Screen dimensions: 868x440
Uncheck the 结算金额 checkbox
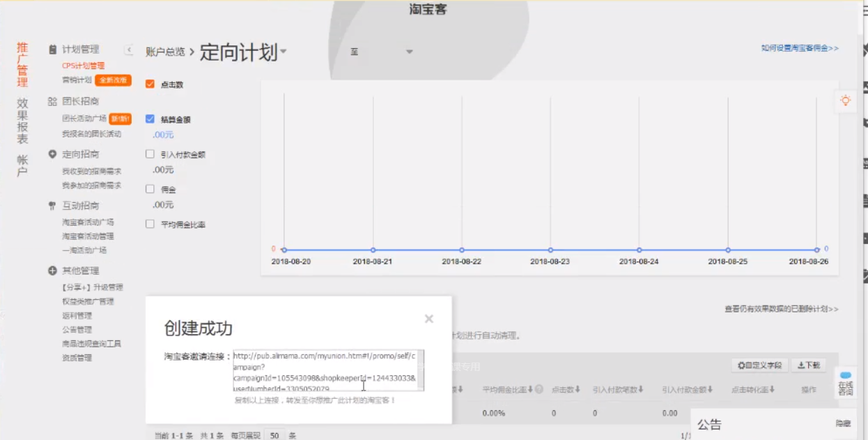point(150,119)
